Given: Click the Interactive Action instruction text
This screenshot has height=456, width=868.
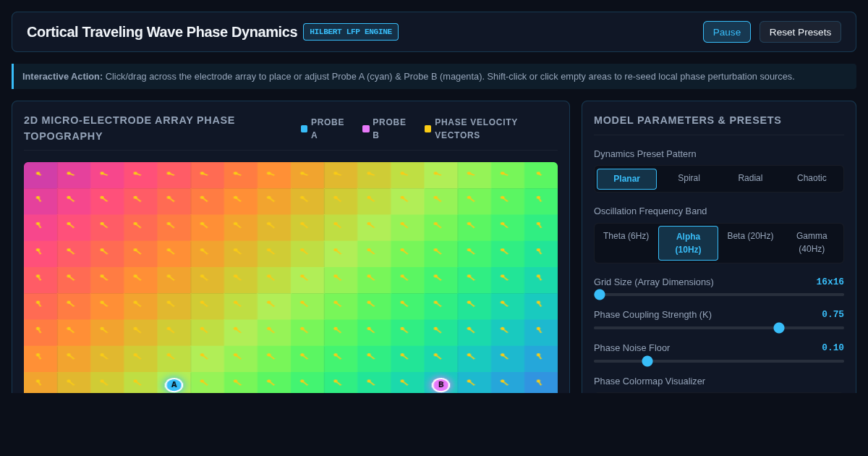Looking at the screenshot, I should pos(409,77).
